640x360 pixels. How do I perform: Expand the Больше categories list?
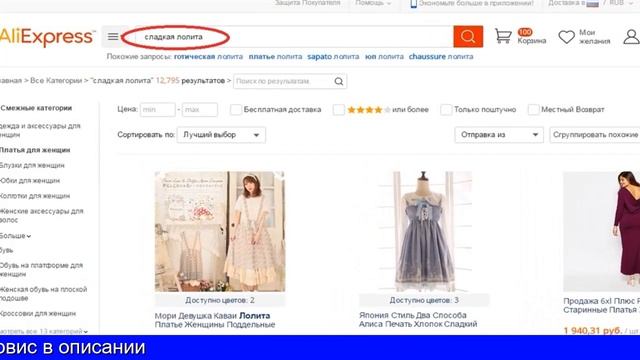(15, 236)
